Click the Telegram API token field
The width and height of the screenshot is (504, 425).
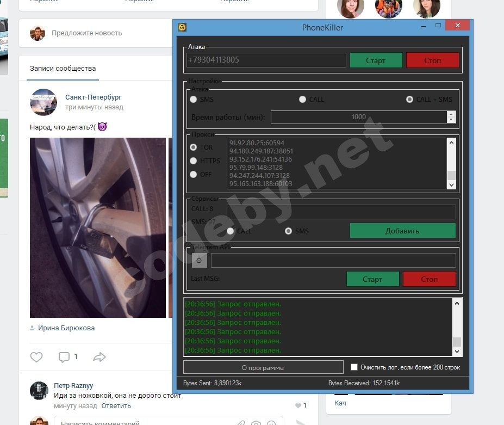[333, 260]
